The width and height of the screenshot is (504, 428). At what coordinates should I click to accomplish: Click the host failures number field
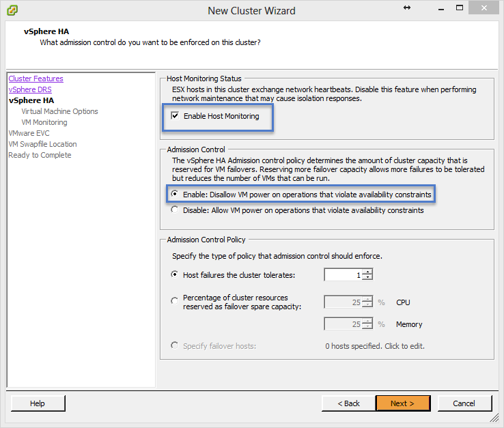[x=344, y=274]
